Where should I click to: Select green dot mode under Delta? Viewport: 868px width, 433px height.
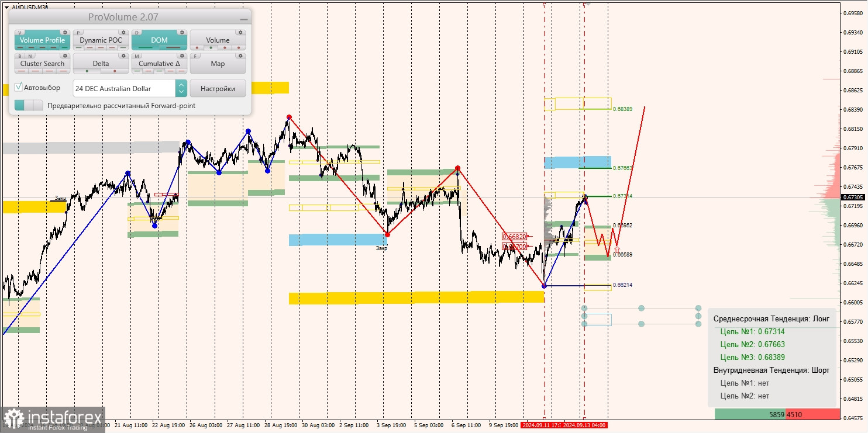coord(87,71)
